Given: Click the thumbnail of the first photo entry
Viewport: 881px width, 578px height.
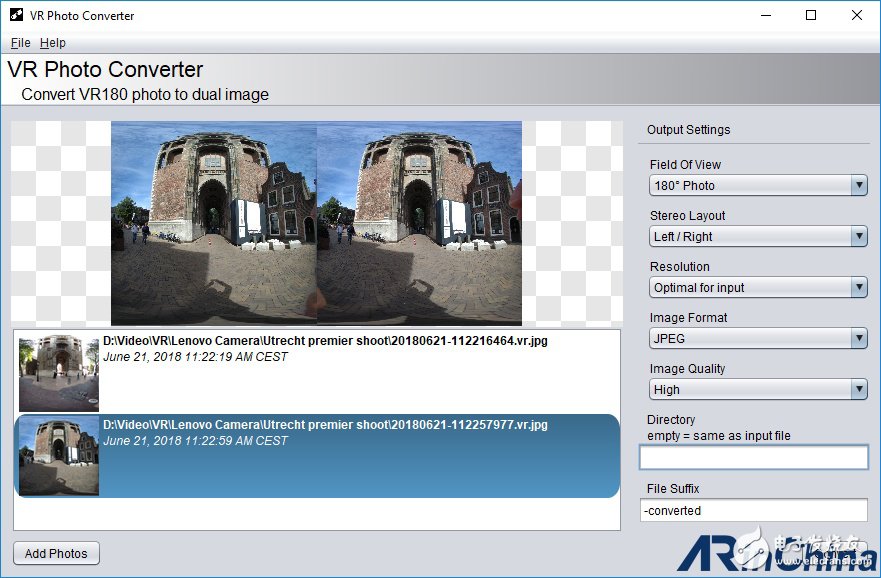Looking at the screenshot, I should [57, 372].
